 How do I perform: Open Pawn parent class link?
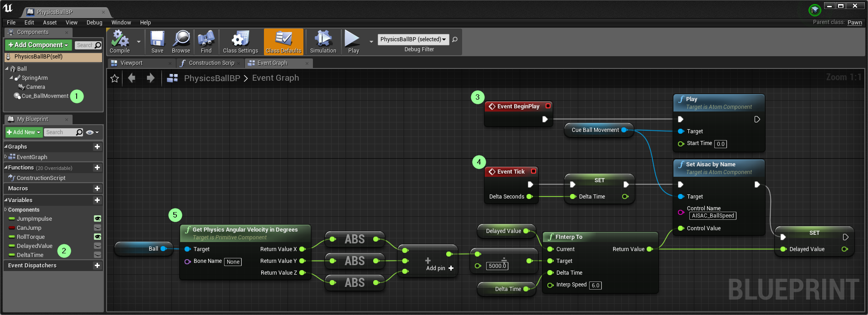tap(855, 22)
